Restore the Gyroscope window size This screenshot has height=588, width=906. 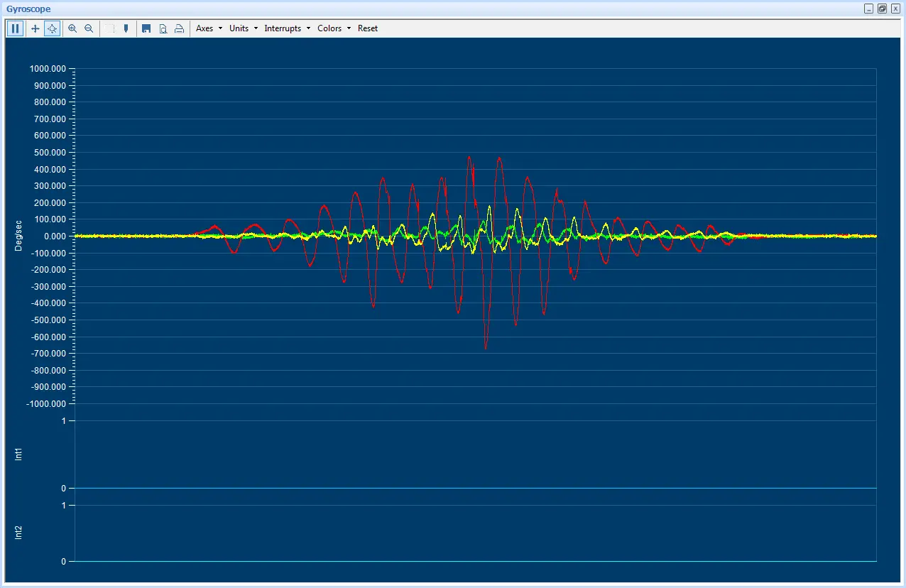(882, 9)
